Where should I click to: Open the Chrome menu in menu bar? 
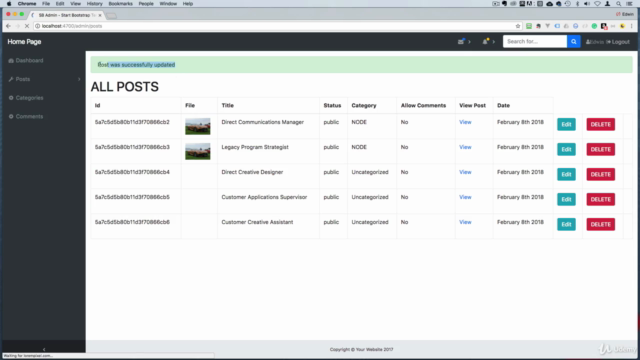click(27, 4)
